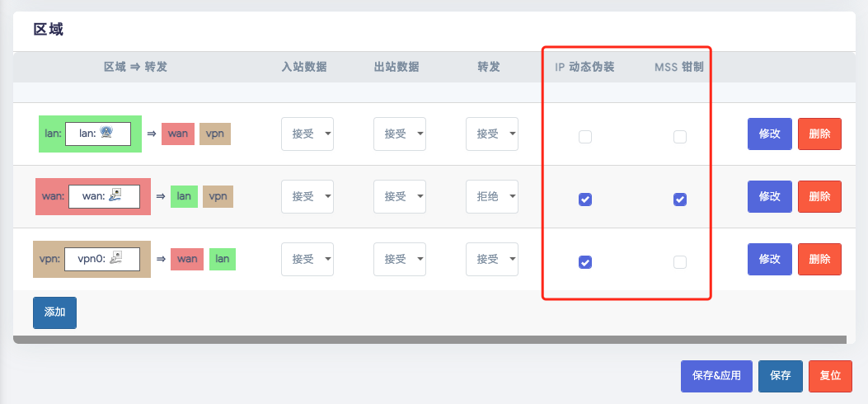This screenshot has height=404, width=868.
Task: Disable IP masquerading for wan zone
Action: [585, 200]
